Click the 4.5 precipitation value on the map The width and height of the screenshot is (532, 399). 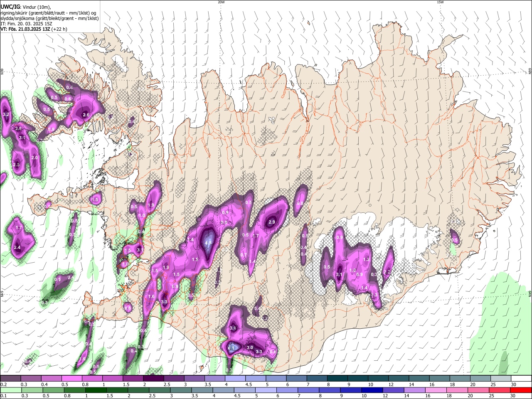(x=208, y=243)
